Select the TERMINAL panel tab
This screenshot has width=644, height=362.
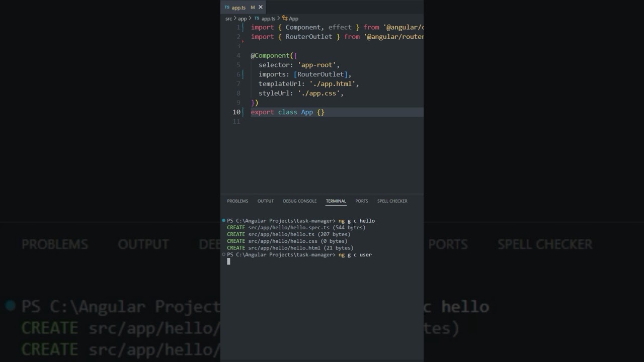[336, 201]
